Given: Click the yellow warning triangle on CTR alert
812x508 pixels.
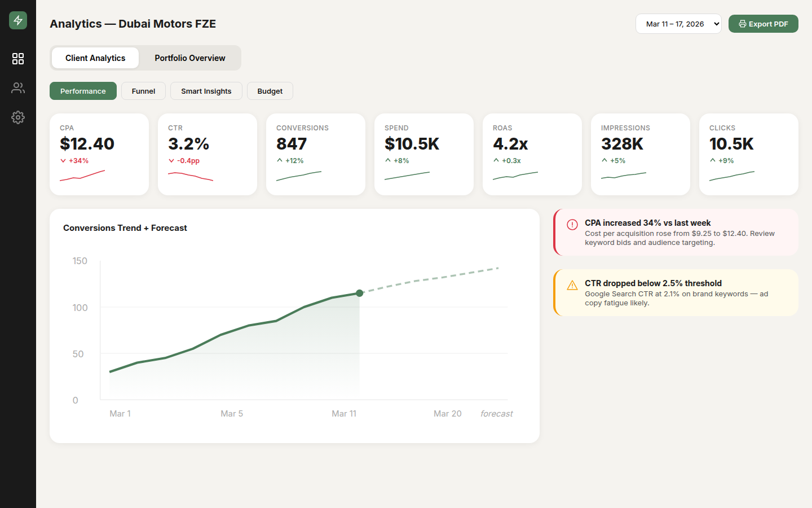Looking at the screenshot, I should 572,285.
